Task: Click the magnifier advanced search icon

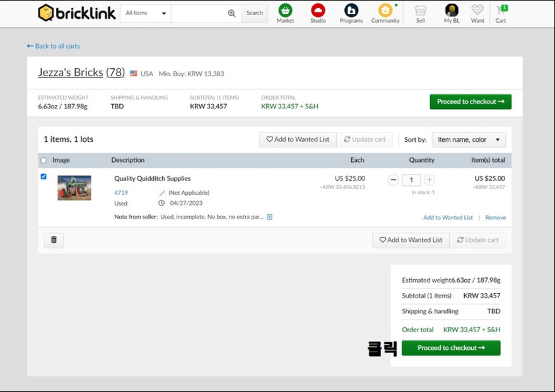Action: [231, 13]
